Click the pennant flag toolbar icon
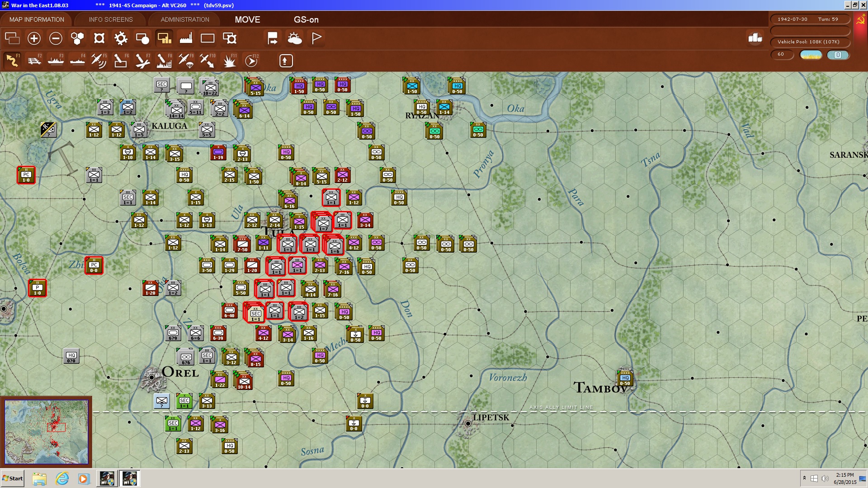 click(x=316, y=38)
